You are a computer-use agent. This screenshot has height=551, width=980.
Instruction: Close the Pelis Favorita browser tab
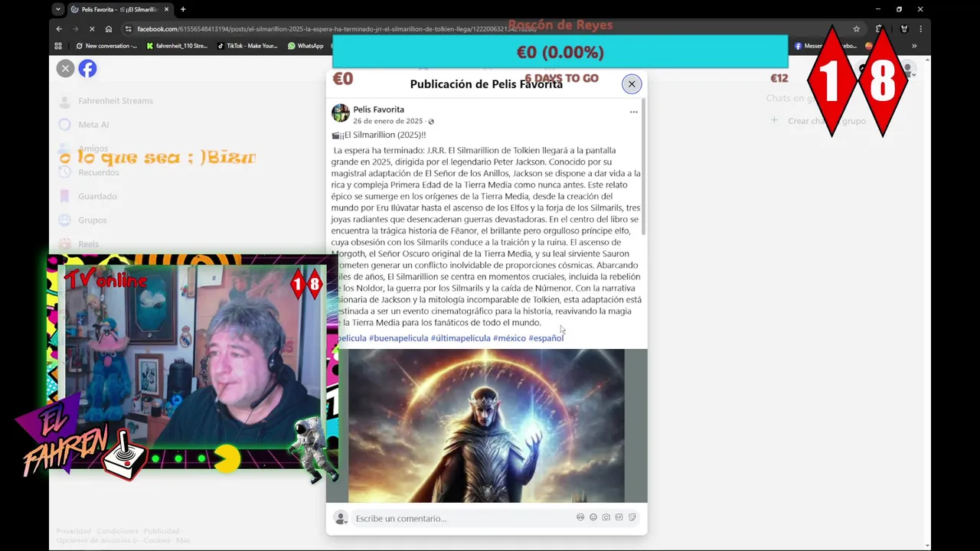point(166,9)
